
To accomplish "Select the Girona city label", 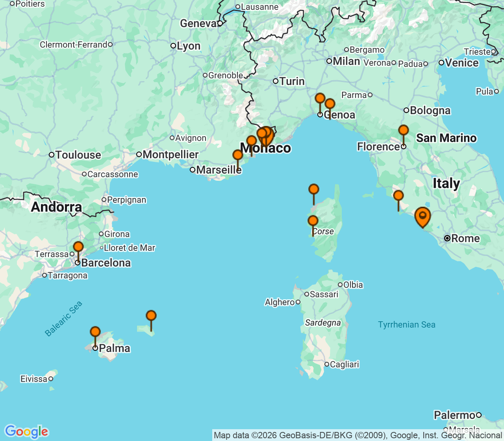I will pos(117,234).
